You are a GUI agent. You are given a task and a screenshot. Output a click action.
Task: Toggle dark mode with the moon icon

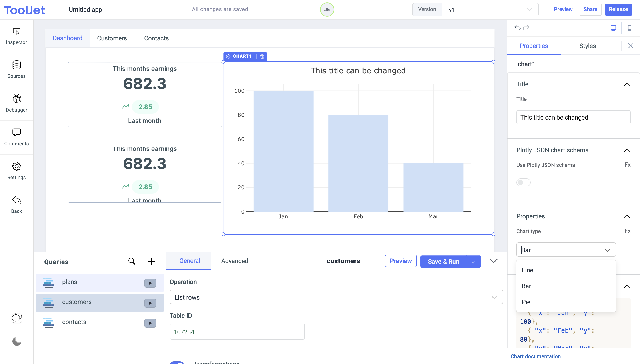16,342
